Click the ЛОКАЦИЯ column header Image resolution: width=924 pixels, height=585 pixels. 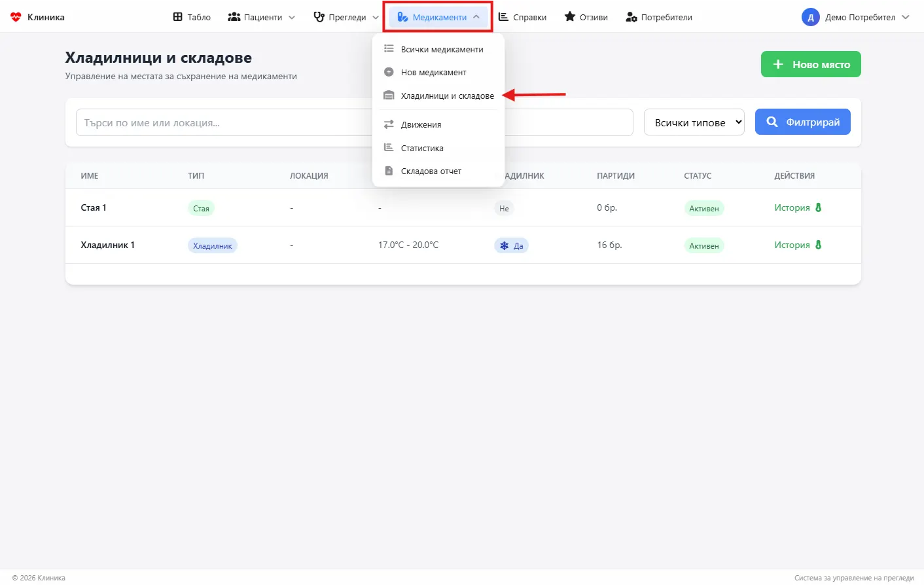(x=309, y=175)
